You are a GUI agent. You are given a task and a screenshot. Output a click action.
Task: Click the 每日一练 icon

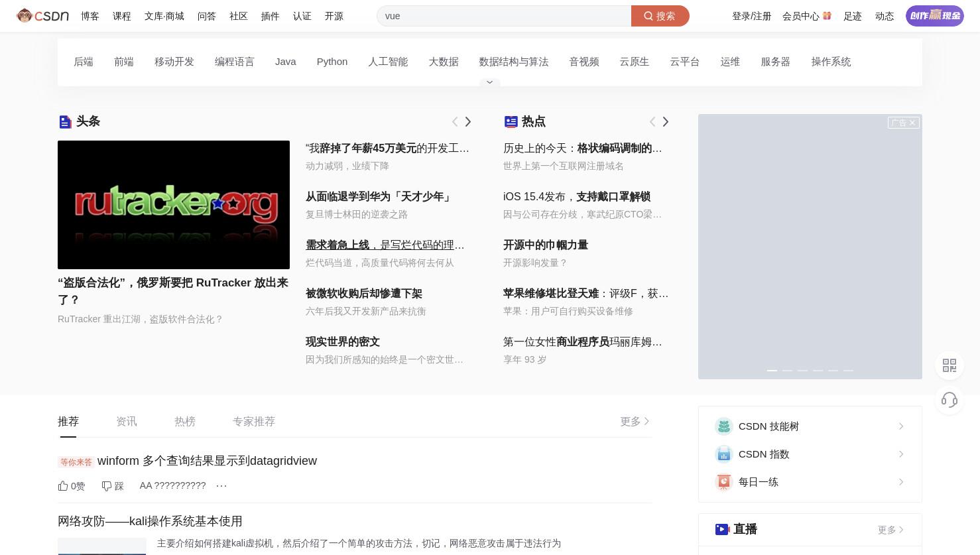pyautogui.click(x=724, y=482)
